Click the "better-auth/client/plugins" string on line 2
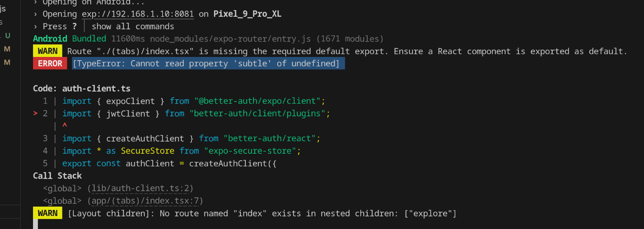644x229 pixels. [x=259, y=113]
